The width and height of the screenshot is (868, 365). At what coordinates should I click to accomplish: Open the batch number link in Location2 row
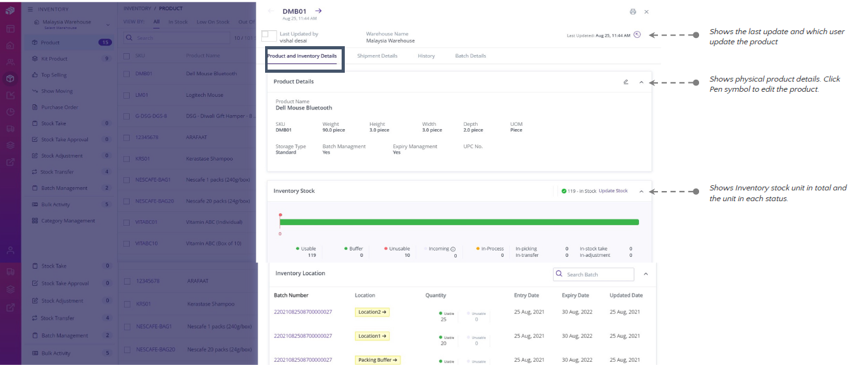(x=302, y=312)
